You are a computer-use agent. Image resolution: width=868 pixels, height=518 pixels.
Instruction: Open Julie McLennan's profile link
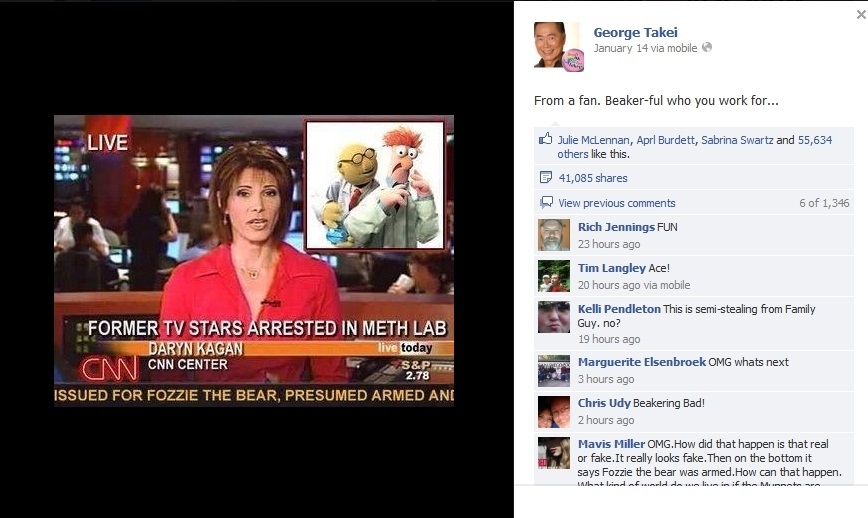[x=593, y=140]
